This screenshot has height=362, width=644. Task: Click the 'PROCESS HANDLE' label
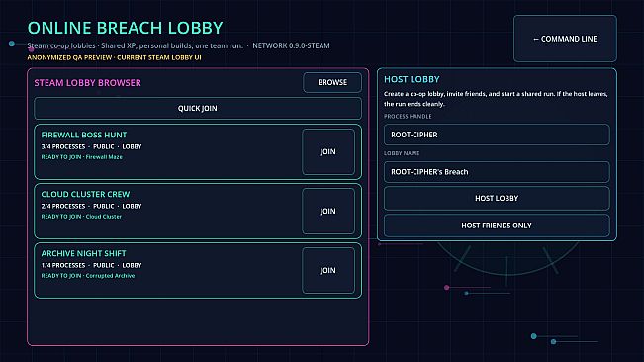point(408,116)
